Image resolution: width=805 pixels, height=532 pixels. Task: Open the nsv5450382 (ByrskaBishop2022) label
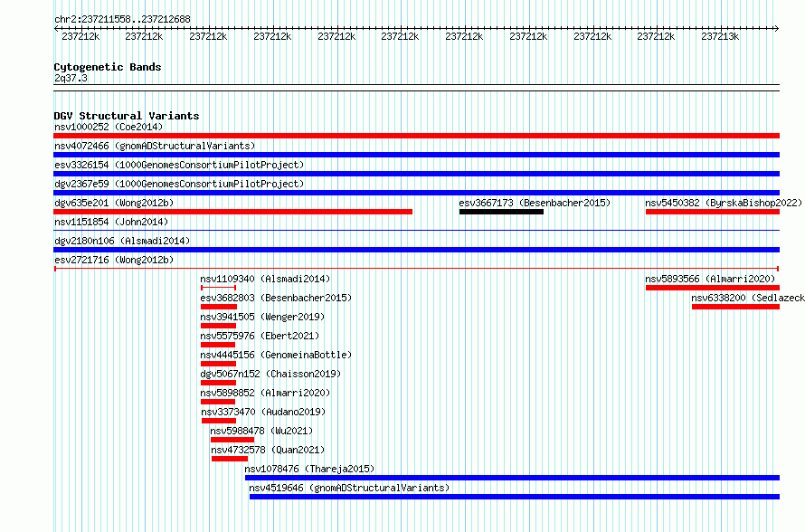click(x=724, y=203)
